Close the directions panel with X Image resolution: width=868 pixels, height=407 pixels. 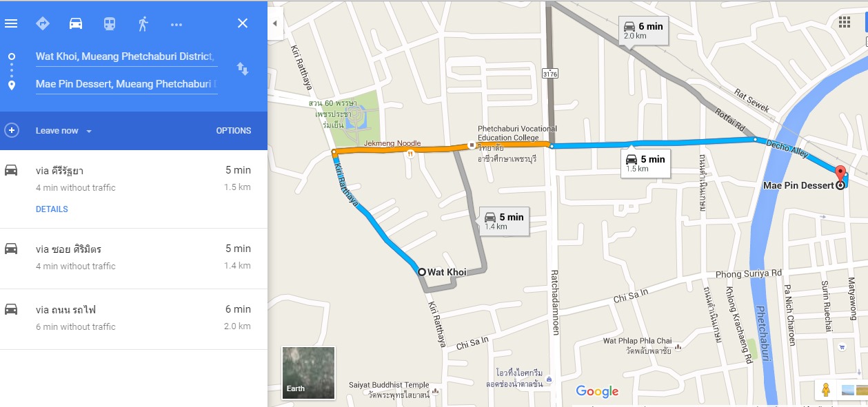(x=243, y=23)
